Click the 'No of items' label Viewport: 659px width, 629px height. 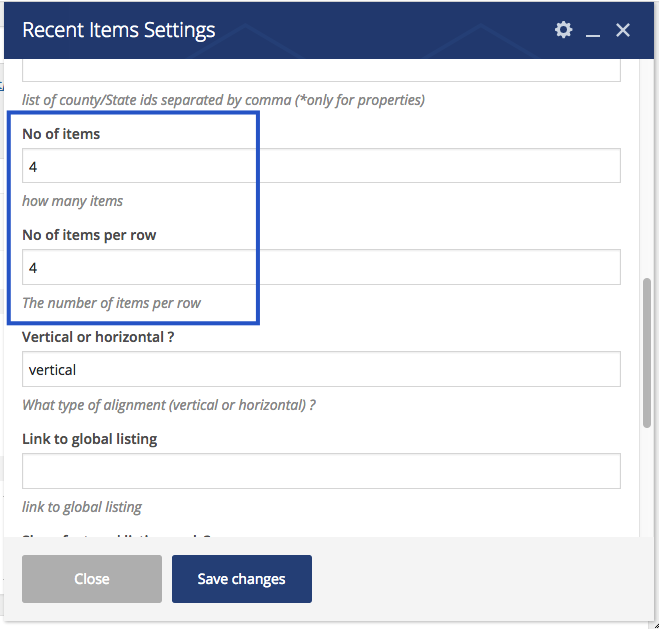(x=61, y=134)
